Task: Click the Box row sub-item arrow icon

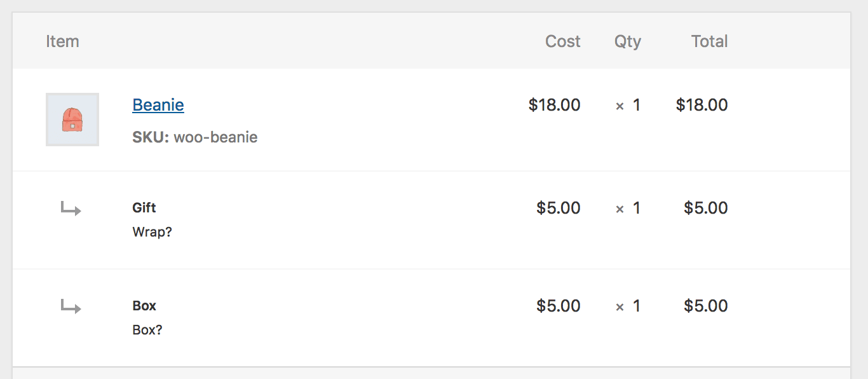Action: pos(71,306)
